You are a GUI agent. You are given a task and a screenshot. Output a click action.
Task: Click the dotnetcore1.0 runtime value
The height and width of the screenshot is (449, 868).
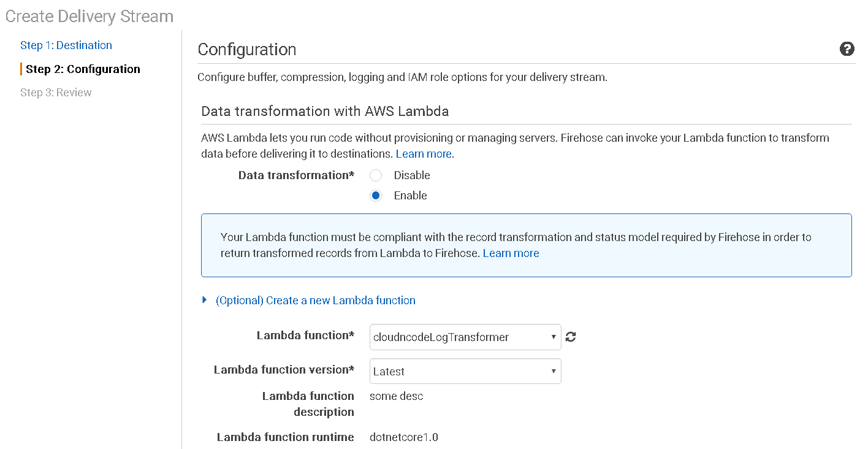[x=403, y=437]
